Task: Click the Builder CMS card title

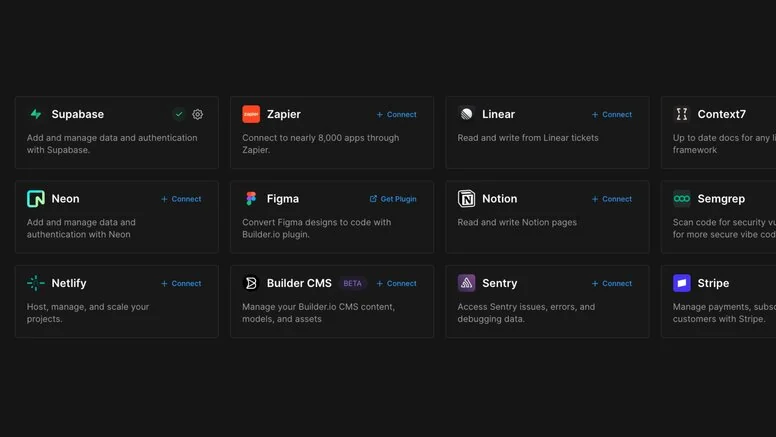Action: click(x=299, y=284)
